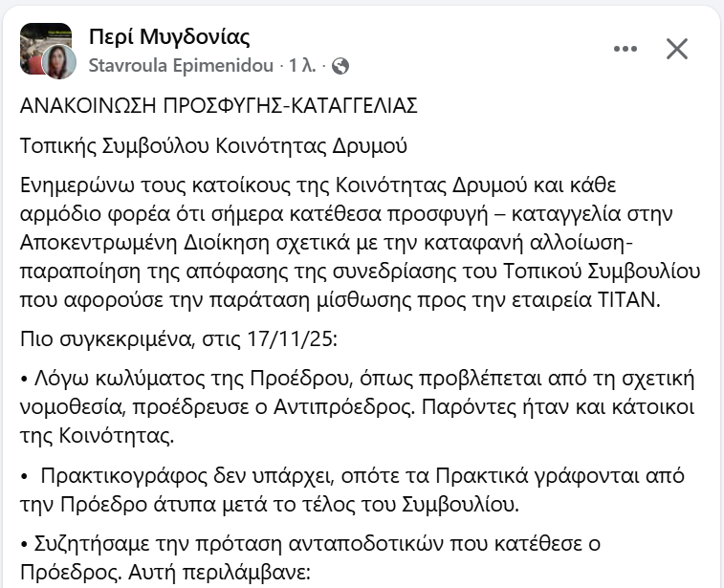Click the author's round profile picture
This screenshot has width=724, height=588.
(59, 61)
